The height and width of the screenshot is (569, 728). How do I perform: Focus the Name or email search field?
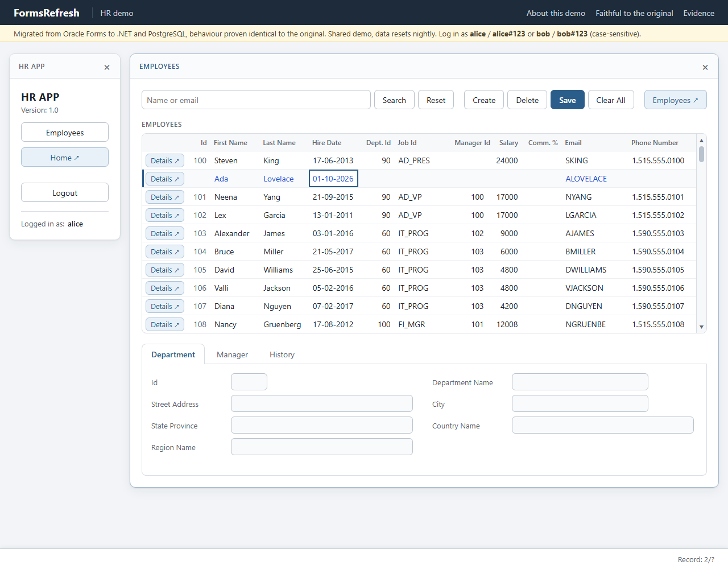click(256, 100)
